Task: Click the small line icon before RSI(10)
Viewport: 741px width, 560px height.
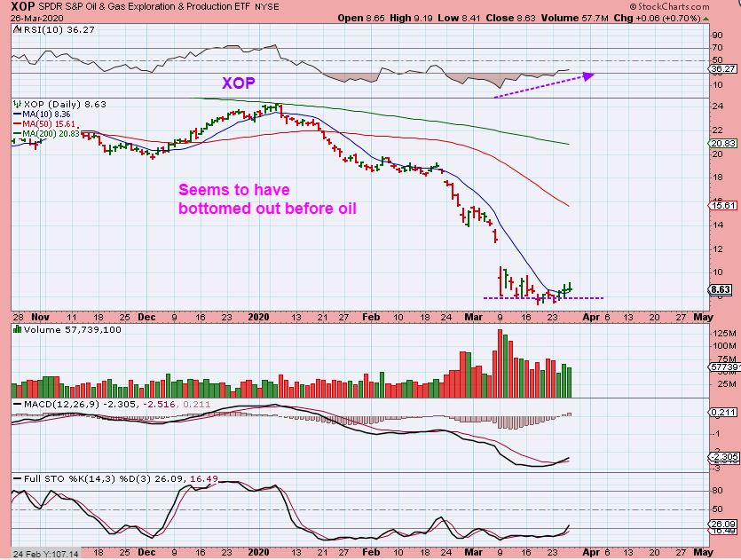Action: tap(17, 29)
